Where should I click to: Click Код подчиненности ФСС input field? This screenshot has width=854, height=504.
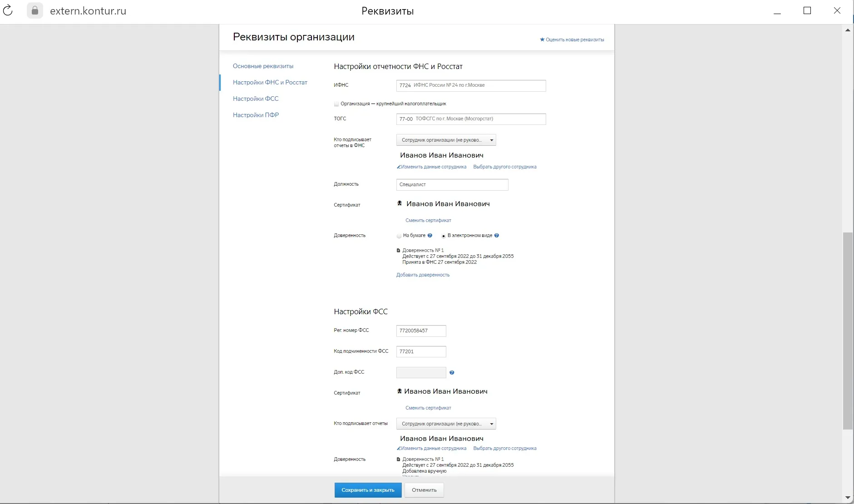point(421,351)
